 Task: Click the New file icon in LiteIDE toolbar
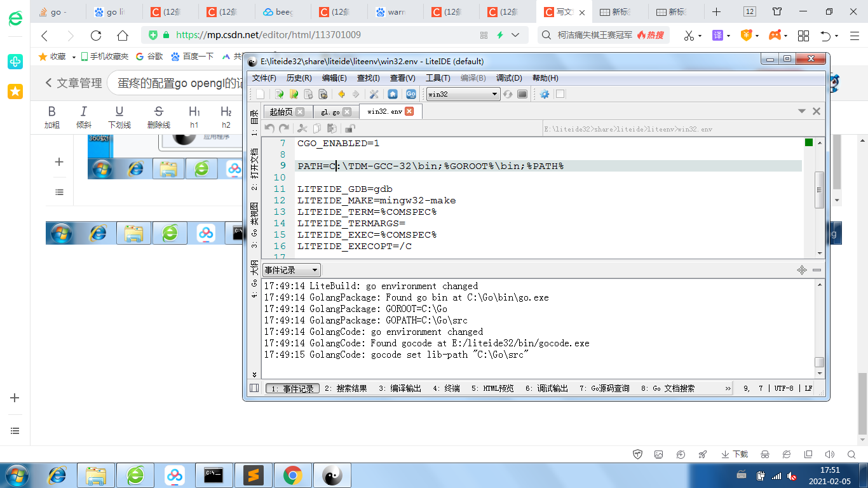(260, 94)
